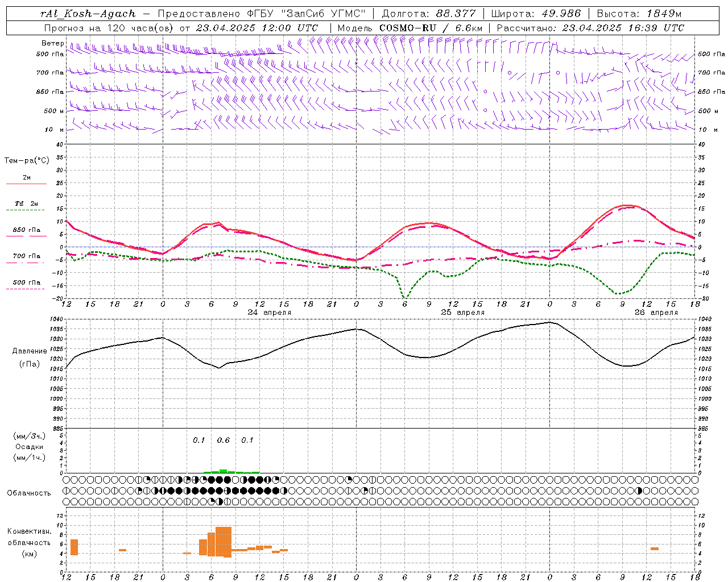Click the green precipitation bar peak
The image size is (728, 582).
(224, 471)
